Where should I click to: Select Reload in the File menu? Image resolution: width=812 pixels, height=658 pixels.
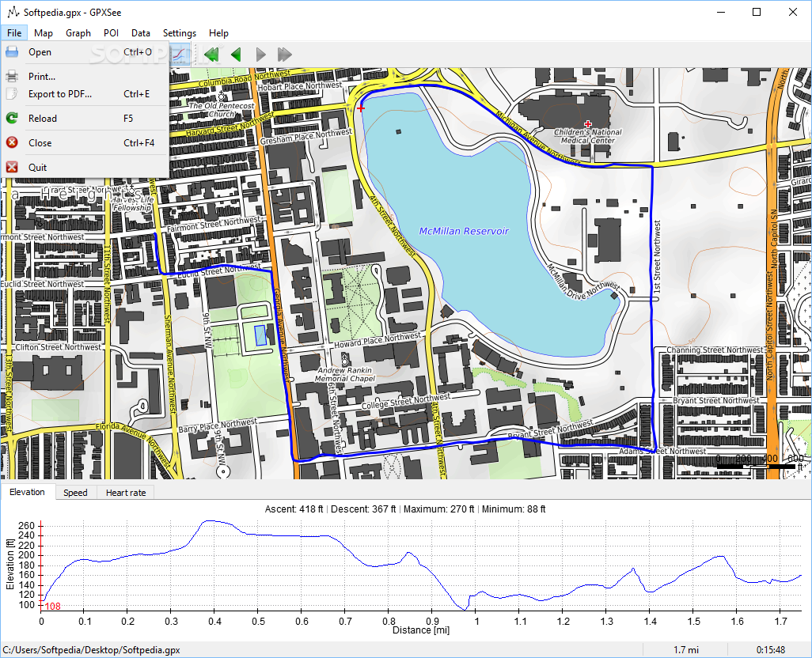coord(85,119)
